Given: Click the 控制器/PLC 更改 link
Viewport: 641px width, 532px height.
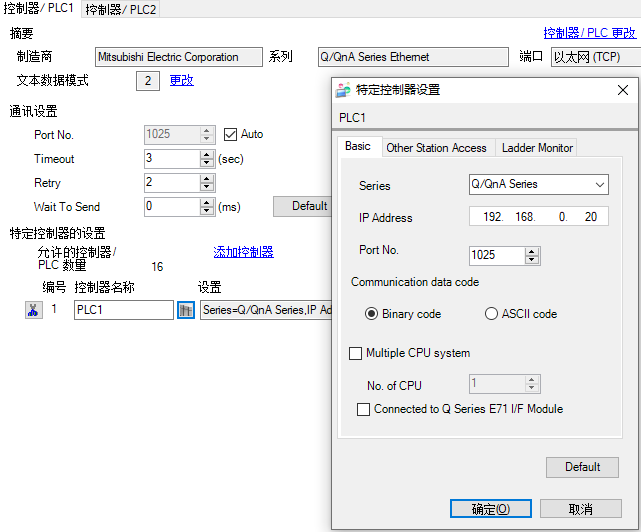Looking at the screenshot, I should click(589, 33).
